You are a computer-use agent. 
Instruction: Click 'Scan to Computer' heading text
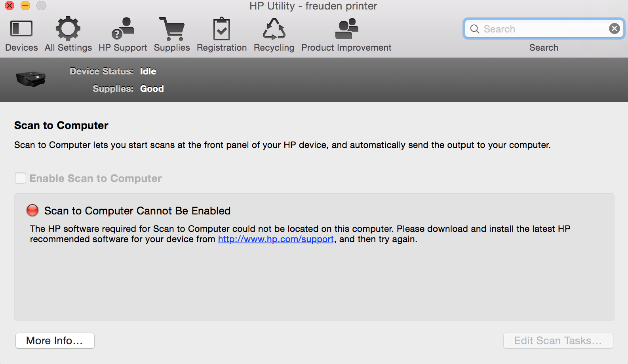(61, 125)
